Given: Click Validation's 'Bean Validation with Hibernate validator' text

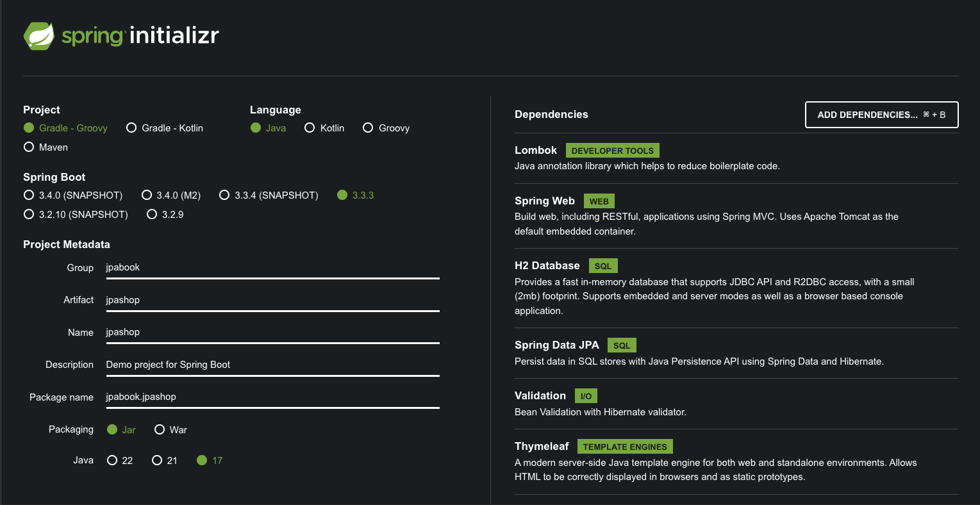Looking at the screenshot, I should tap(601, 412).
